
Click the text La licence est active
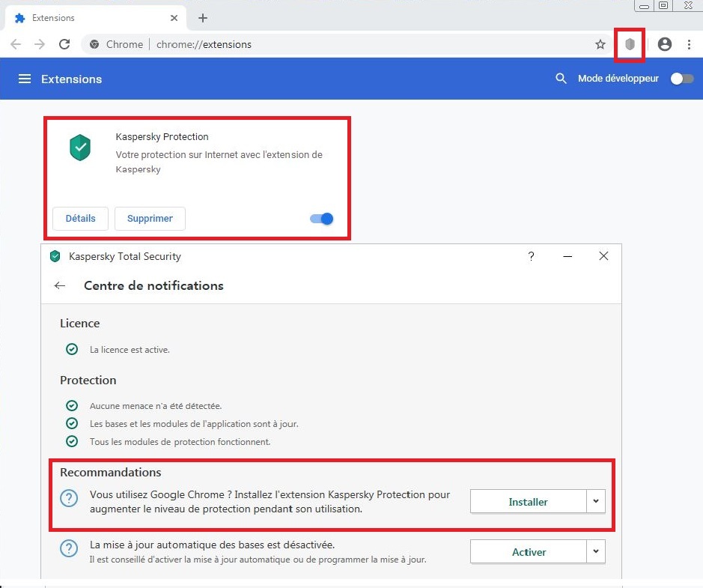130,349
